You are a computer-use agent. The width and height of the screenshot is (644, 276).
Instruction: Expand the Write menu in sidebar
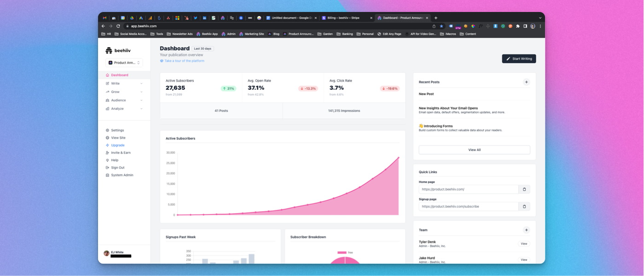pos(124,83)
